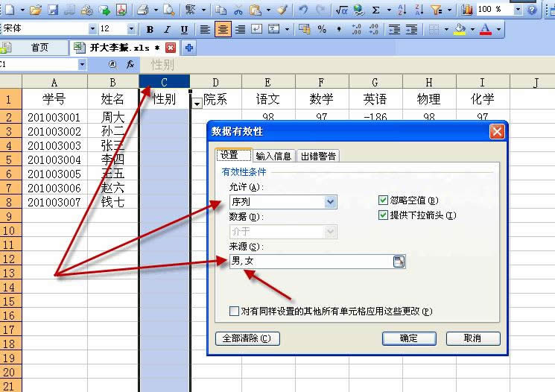Insert a chart with the chart icon
The width and height of the screenshot is (555, 392).
pyautogui.click(x=467, y=10)
